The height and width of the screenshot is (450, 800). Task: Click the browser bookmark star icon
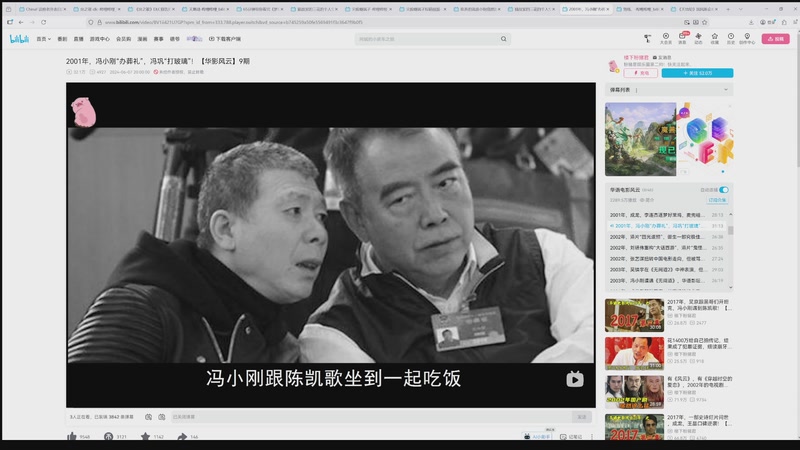point(705,22)
